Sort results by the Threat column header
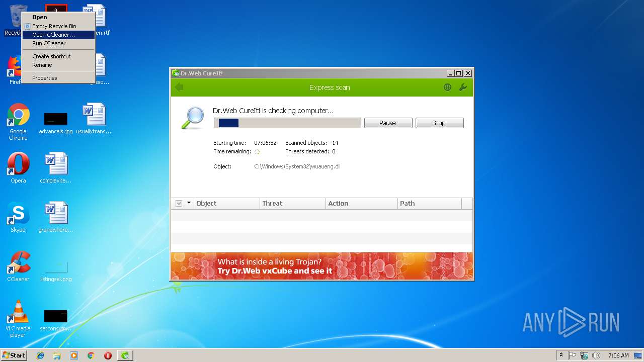Viewport: 644px width, 362px height. pyautogui.click(x=293, y=203)
